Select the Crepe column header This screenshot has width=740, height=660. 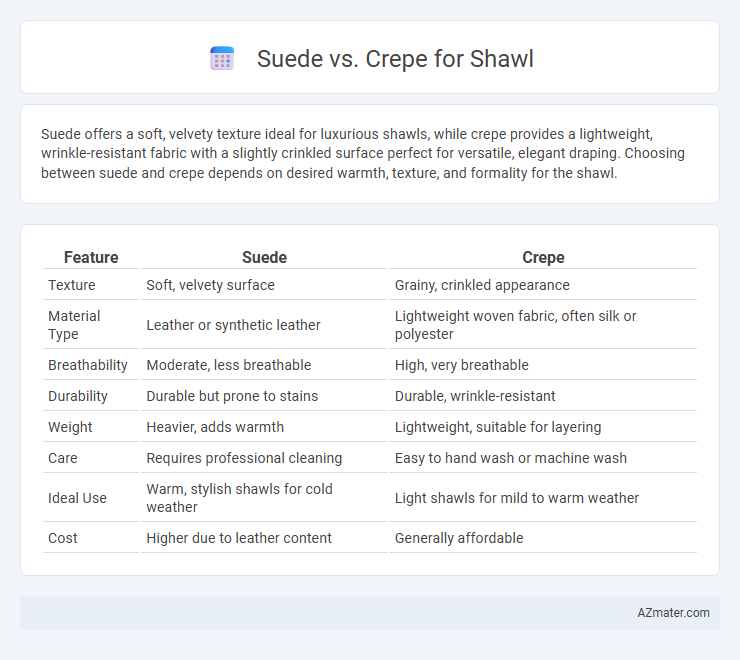coord(543,257)
